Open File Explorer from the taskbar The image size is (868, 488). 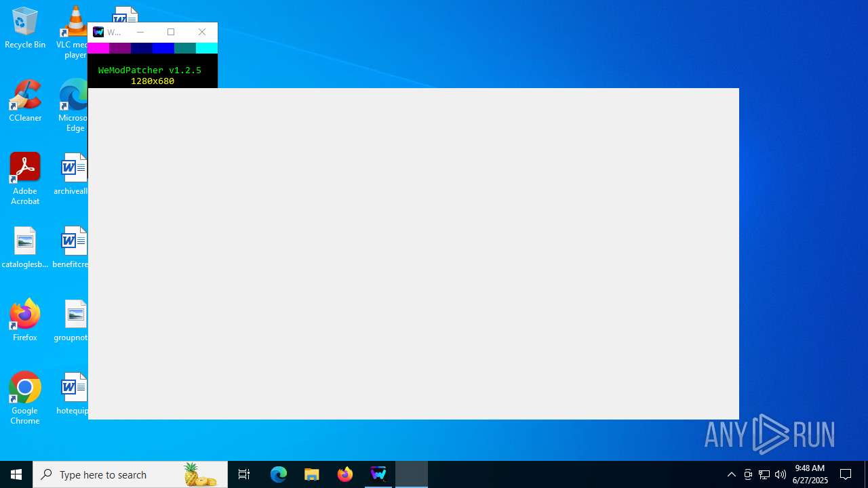tap(312, 474)
